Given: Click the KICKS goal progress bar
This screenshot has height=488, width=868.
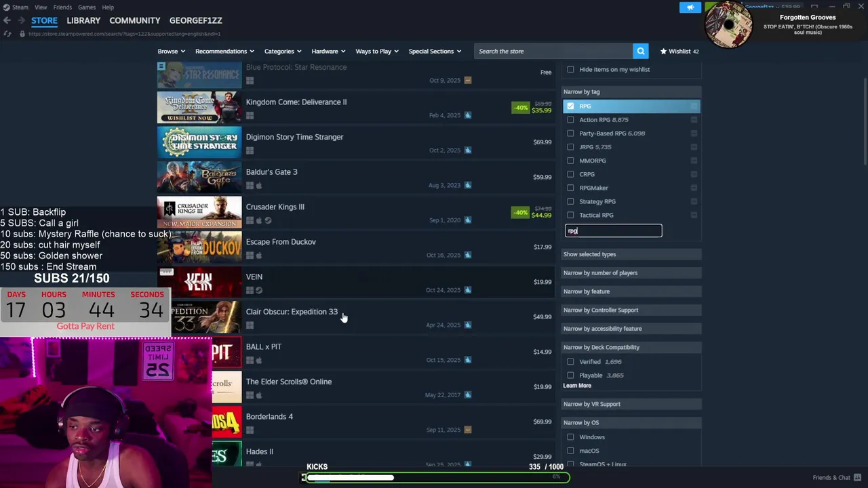Looking at the screenshot, I should click(435, 477).
